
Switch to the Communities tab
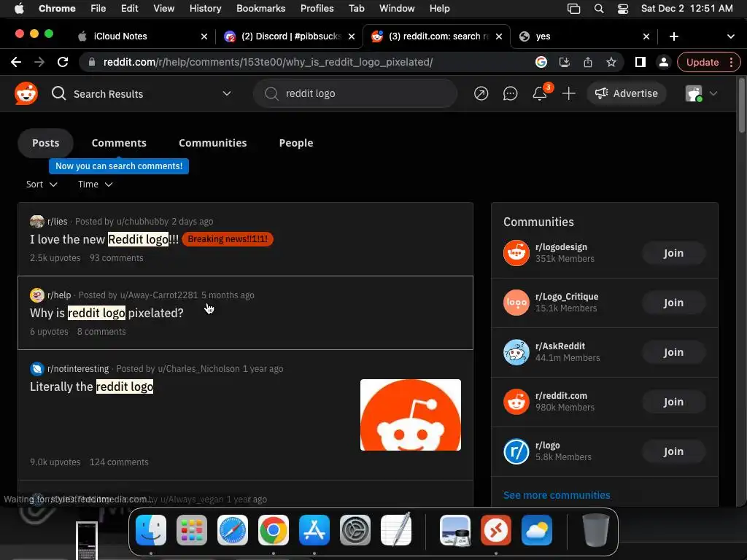pyautogui.click(x=213, y=143)
